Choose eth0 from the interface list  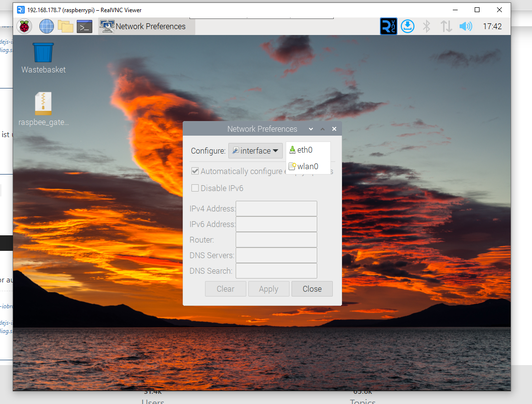tap(308, 150)
